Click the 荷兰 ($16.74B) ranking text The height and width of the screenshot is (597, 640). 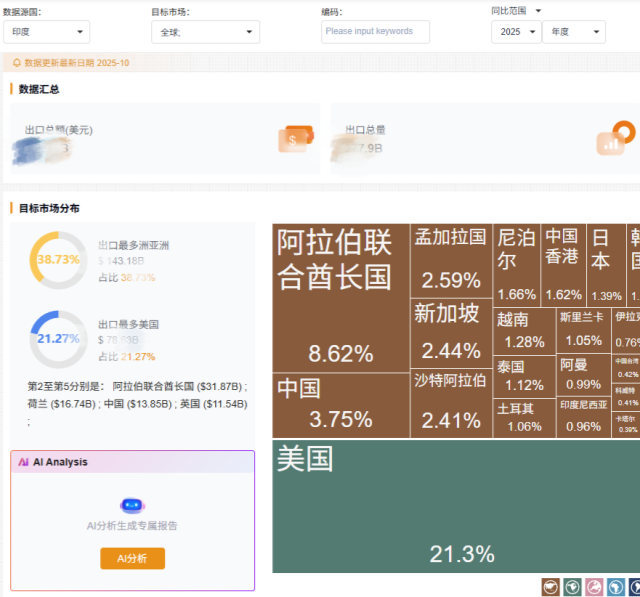(x=62, y=404)
